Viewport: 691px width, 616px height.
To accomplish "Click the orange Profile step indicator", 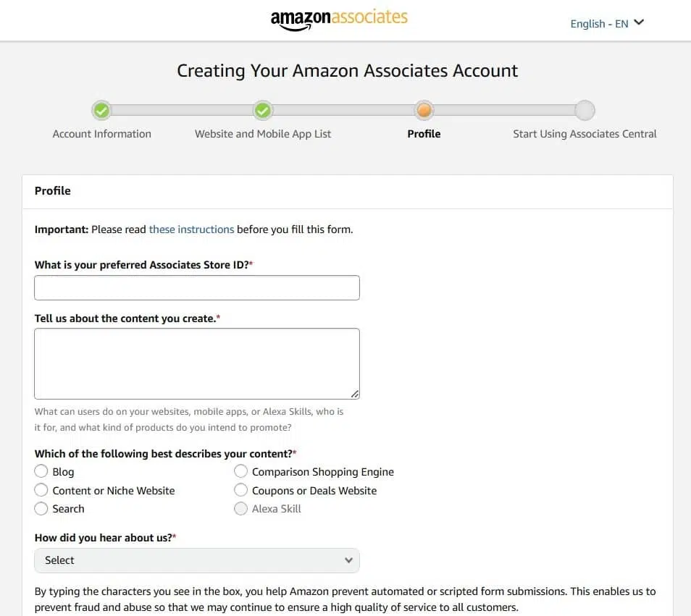I will pos(424,110).
